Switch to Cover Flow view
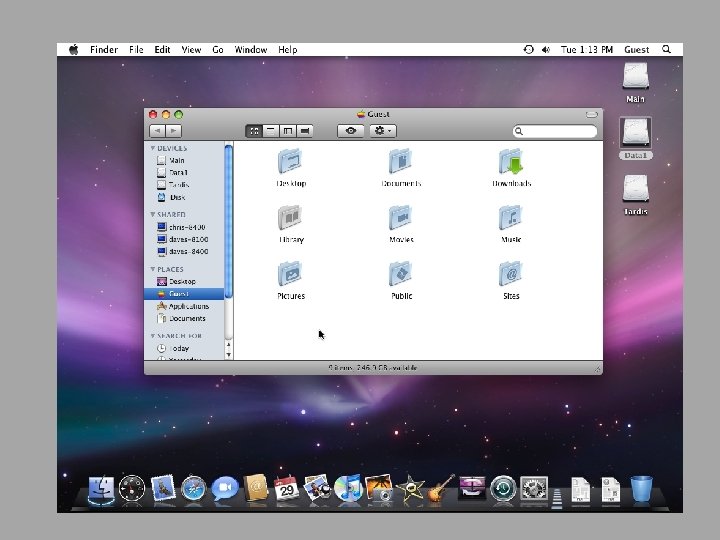Screen dimensions: 720x540 (x=305, y=131)
